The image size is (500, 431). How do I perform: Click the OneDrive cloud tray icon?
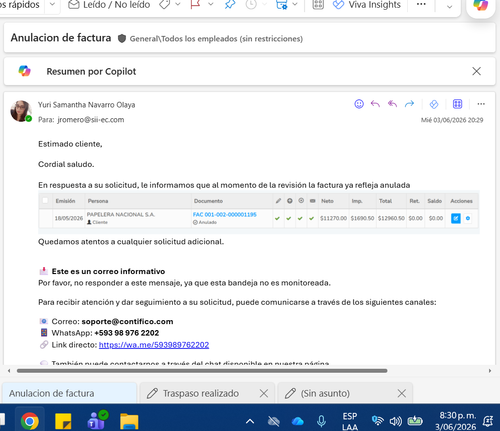point(297,421)
